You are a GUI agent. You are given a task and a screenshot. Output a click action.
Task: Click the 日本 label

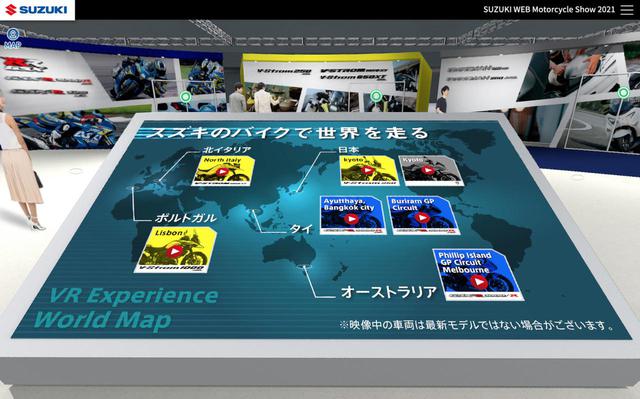348,150
